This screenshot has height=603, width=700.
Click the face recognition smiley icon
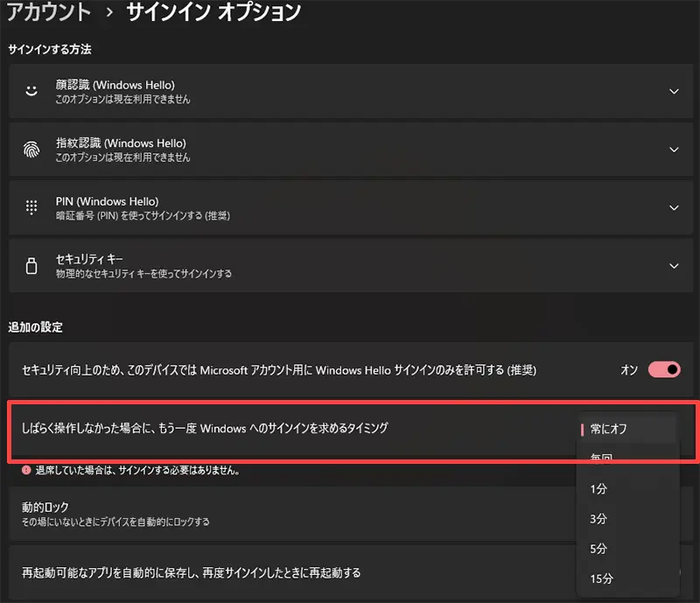pos(31,91)
